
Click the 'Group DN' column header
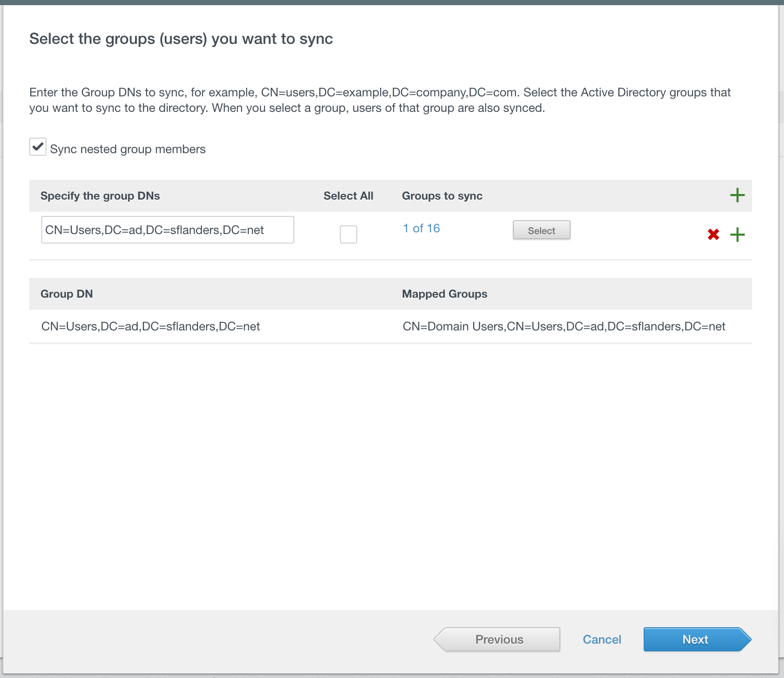tap(67, 294)
